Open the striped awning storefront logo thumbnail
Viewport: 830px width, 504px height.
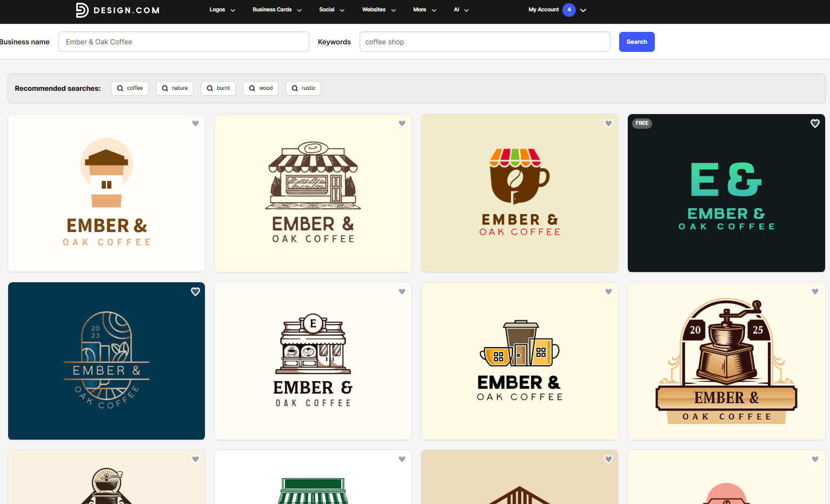[x=313, y=193]
